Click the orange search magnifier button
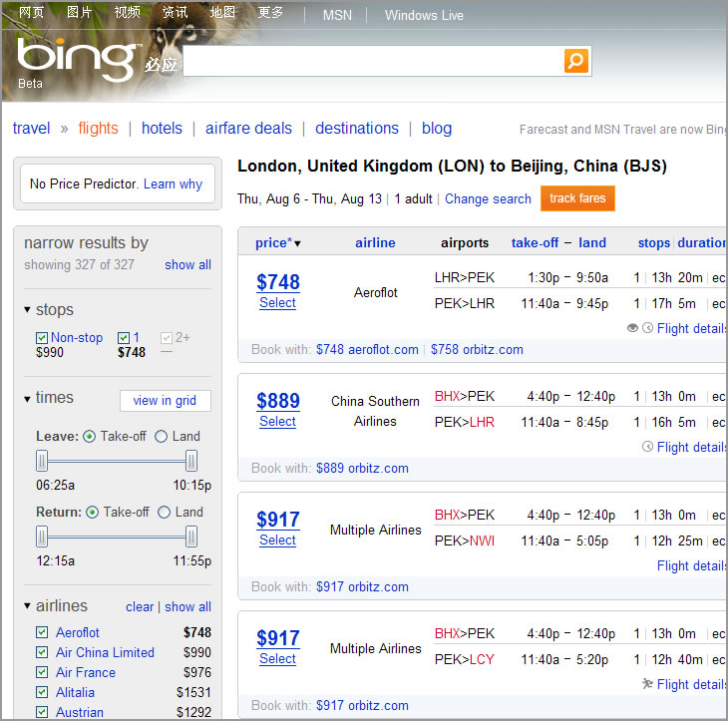Image resolution: width=728 pixels, height=721 pixels. [x=575, y=61]
